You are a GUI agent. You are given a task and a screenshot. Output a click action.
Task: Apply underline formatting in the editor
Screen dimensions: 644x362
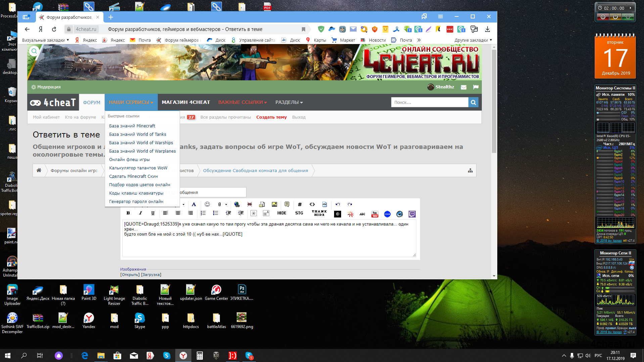click(x=153, y=213)
